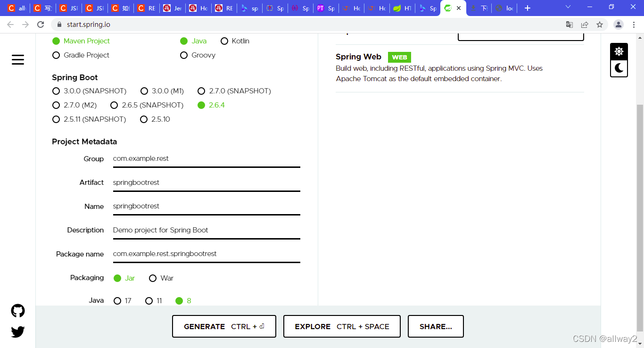This screenshot has width=644, height=348.
Task: Click the address bar URL start.spring.io
Action: (88, 25)
